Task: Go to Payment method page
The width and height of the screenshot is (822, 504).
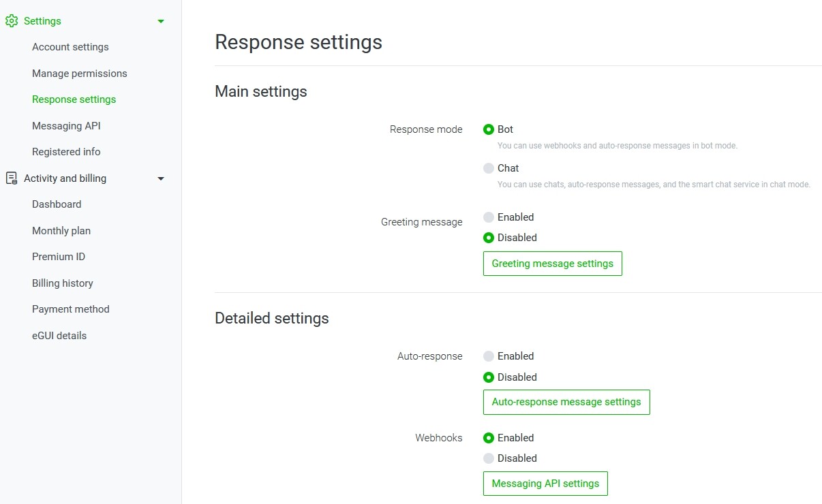Action: point(70,309)
